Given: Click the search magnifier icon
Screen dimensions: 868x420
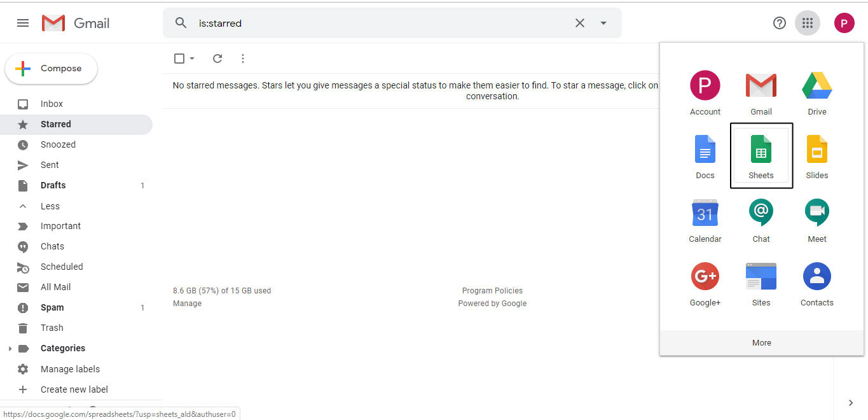Looking at the screenshot, I should pyautogui.click(x=181, y=23).
